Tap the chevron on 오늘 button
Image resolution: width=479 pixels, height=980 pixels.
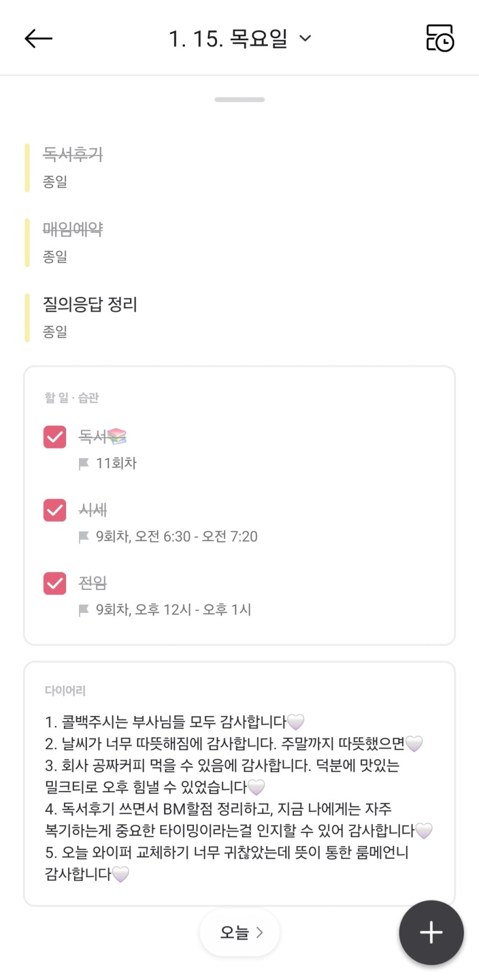tap(259, 932)
